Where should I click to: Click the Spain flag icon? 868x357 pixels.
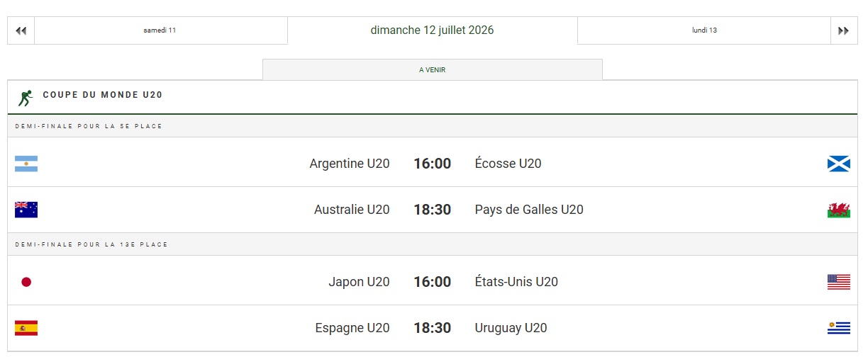click(26, 328)
